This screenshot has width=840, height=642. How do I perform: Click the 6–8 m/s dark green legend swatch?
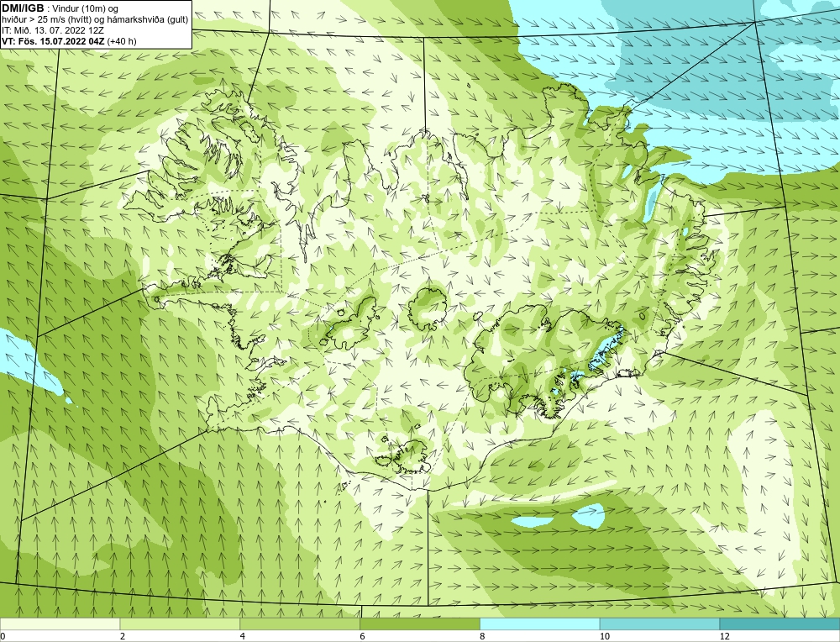tap(420, 624)
